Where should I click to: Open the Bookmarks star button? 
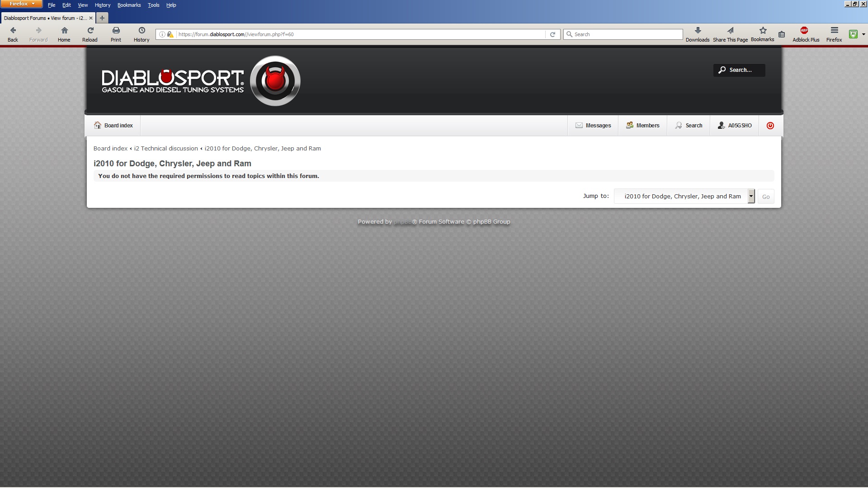click(x=763, y=34)
